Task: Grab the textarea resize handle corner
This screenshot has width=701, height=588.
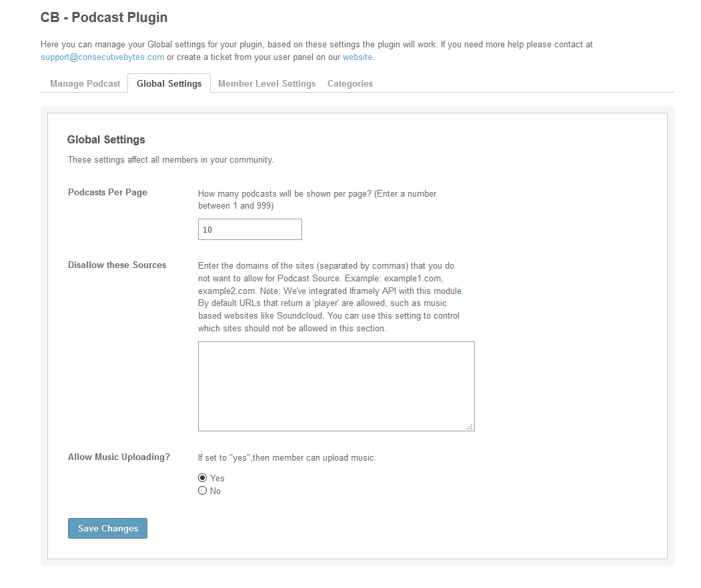Action: point(470,427)
